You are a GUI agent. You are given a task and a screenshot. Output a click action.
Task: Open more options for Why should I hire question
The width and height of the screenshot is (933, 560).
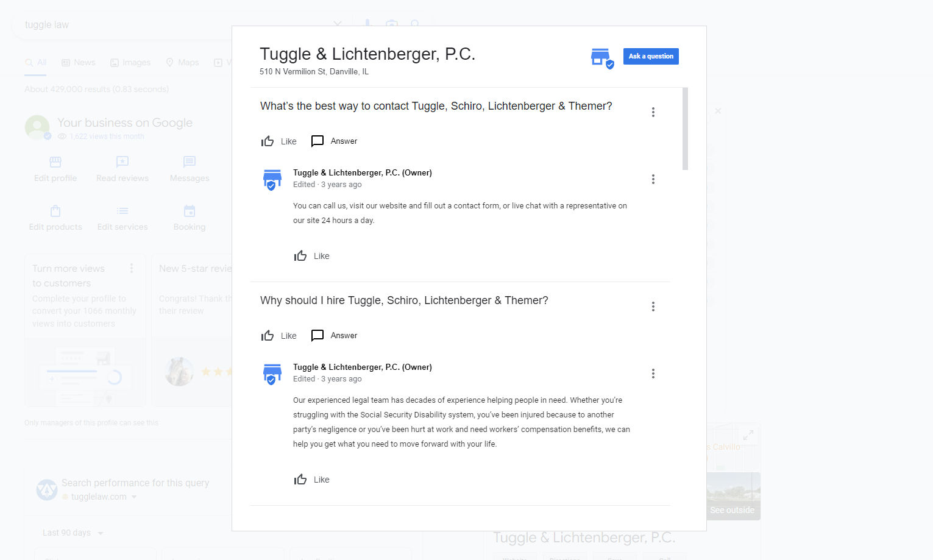point(653,307)
